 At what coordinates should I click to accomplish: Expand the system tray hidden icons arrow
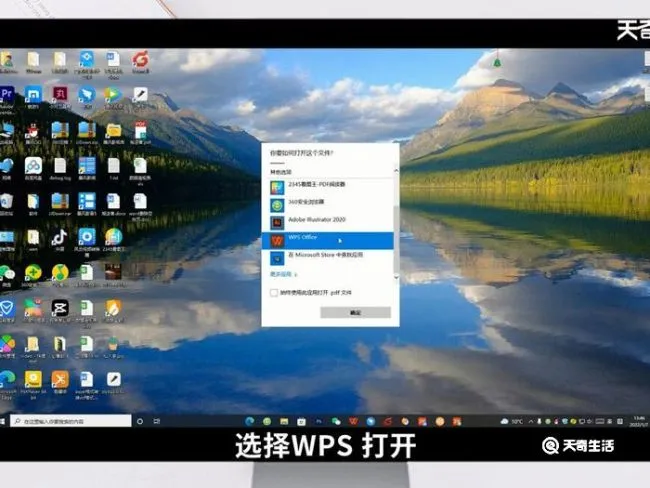pos(531,421)
